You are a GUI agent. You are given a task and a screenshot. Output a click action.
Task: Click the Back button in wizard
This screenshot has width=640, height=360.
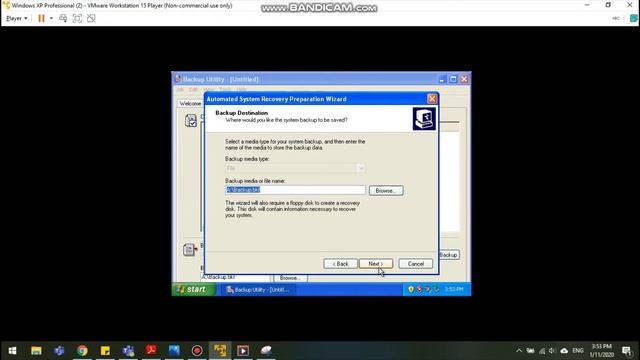tap(340, 264)
